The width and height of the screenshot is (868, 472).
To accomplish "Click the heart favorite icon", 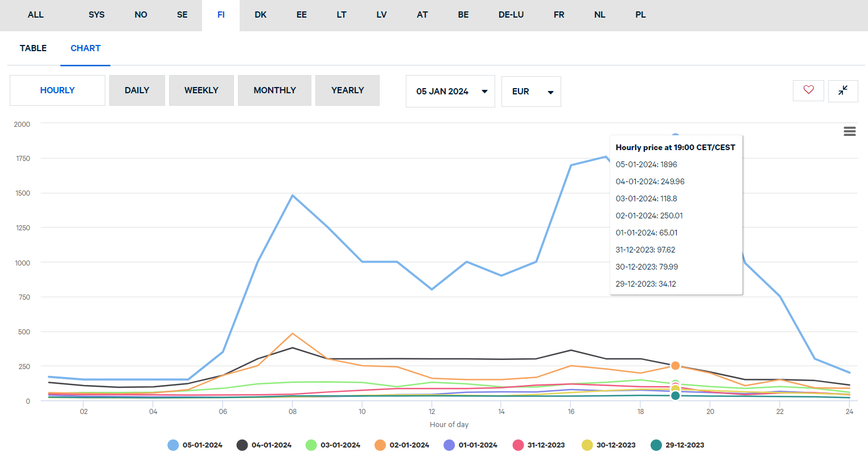I will click(x=808, y=90).
